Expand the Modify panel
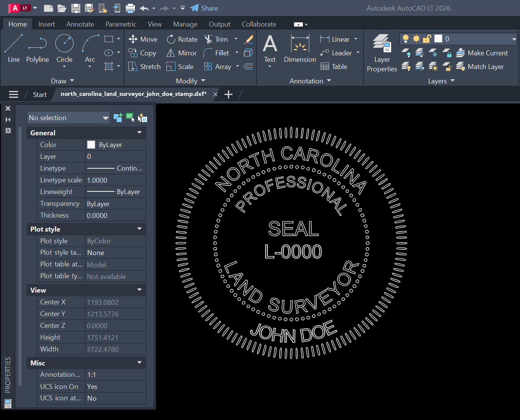The image size is (520, 420). (x=191, y=81)
